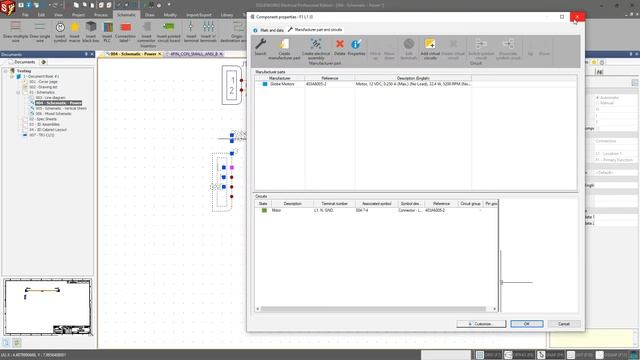Collapse the Testing project tree node
This screenshot has width=640, height=360.
point(6,71)
